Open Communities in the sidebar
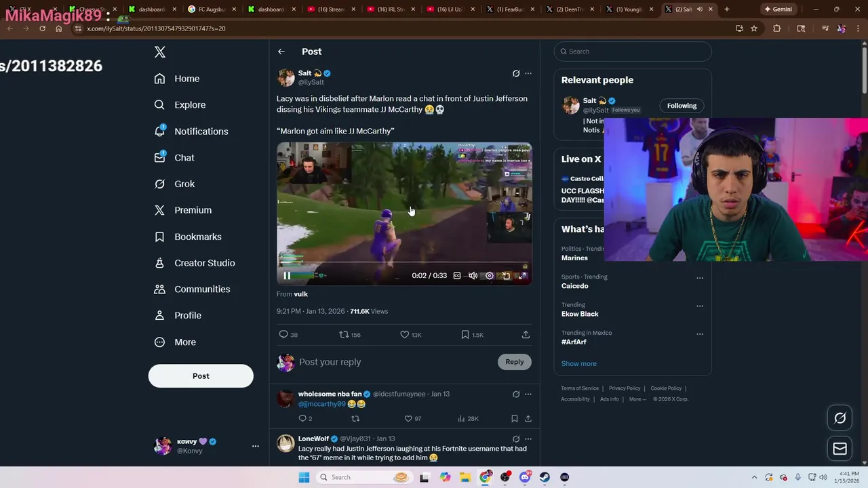 (192, 289)
